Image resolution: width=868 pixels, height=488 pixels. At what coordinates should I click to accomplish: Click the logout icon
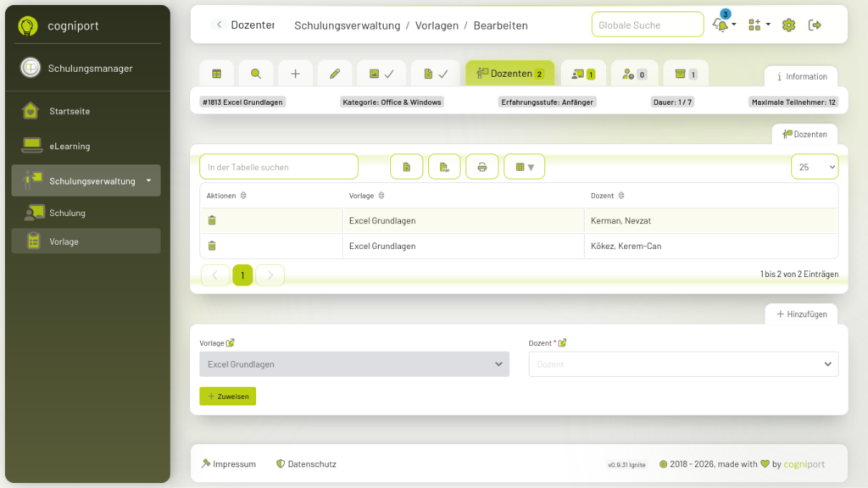click(815, 25)
